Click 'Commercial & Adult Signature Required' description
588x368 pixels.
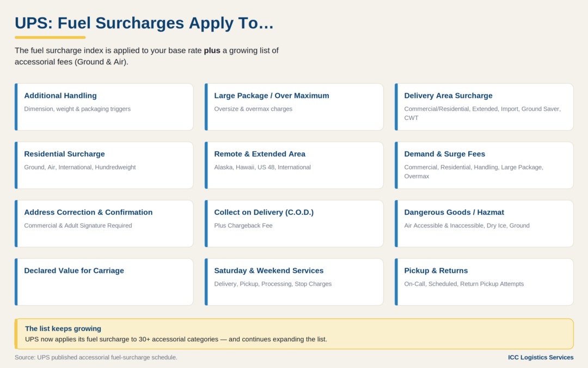[78, 226]
